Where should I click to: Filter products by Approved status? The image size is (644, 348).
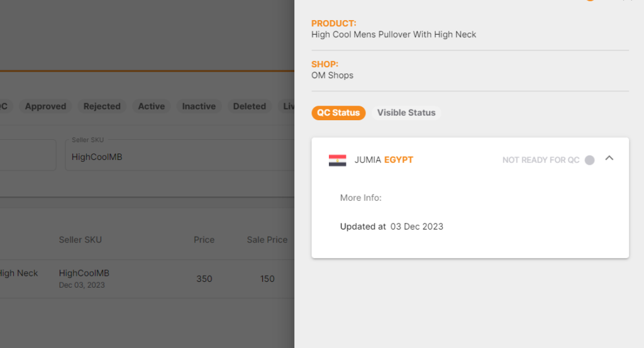[x=45, y=106]
